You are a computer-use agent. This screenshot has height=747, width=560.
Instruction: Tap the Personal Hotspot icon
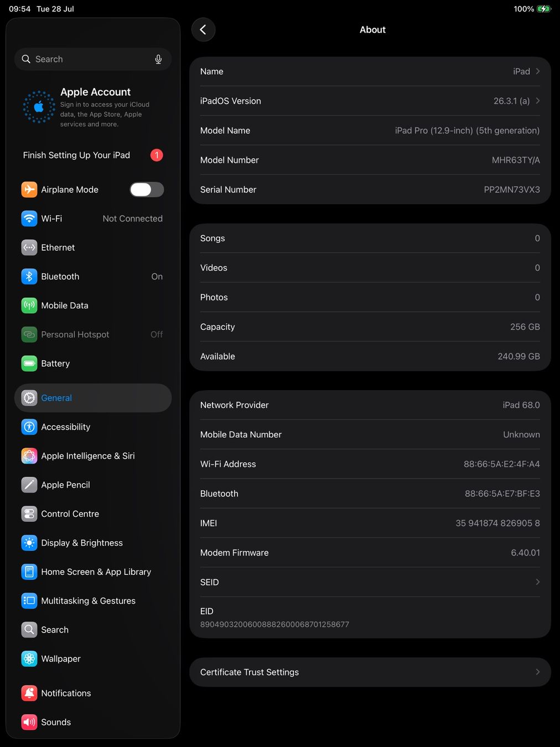(x=29, y=335)
